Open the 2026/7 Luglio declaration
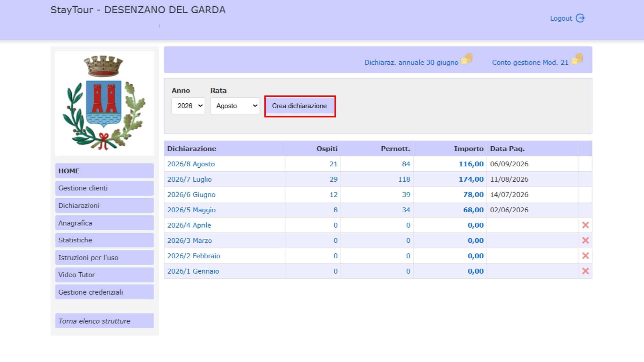The image size is (644, 362). pyautogui.click(x=189, y=179)
